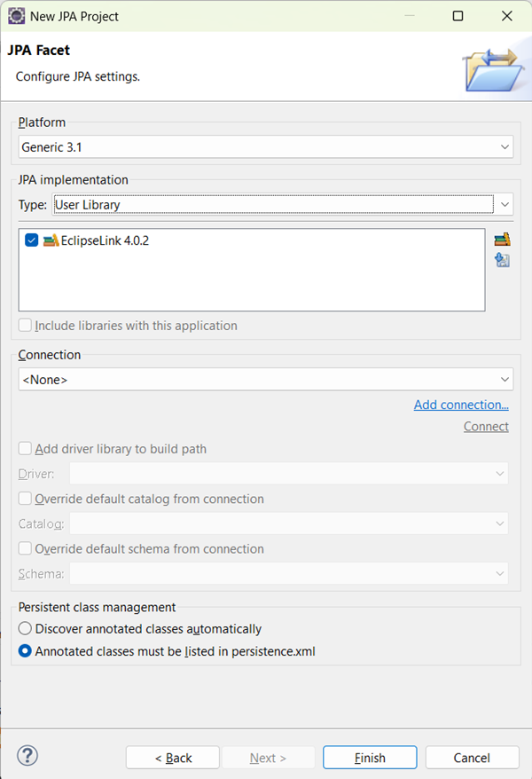This screenshot has width=532, height=779.
Task: Maximize the New JPA Project window
Action: click(458, 16)
